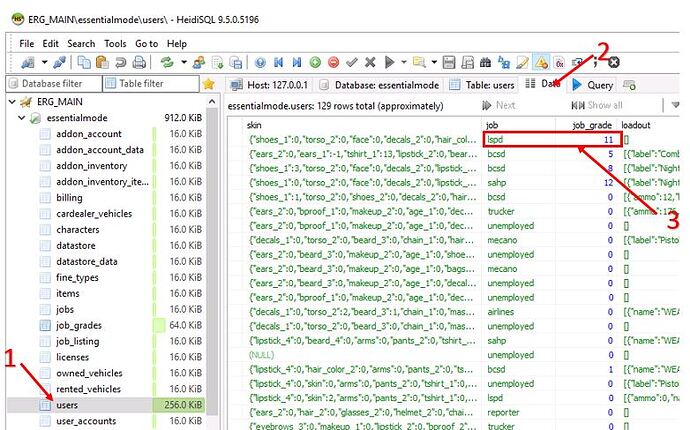Screen dimensions: 690x430
Task: Open the Edit menu
Action: [x=51, y=44]
